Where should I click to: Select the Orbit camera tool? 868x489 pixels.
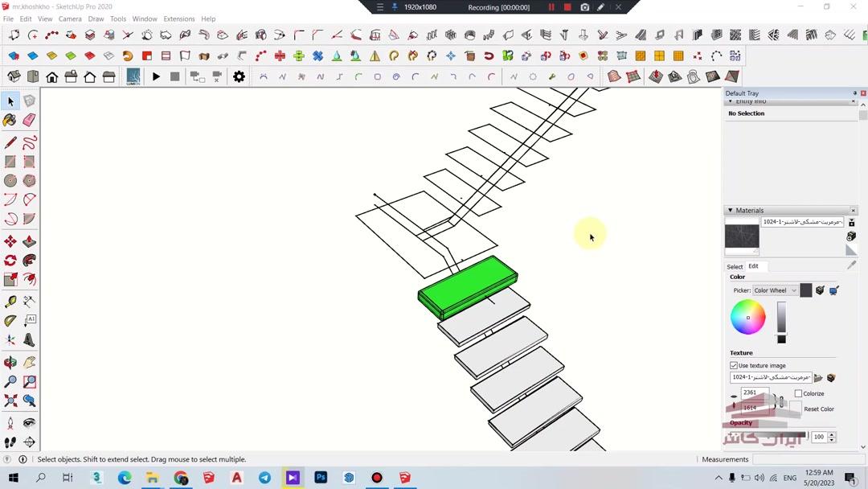(x=10, y=363)
